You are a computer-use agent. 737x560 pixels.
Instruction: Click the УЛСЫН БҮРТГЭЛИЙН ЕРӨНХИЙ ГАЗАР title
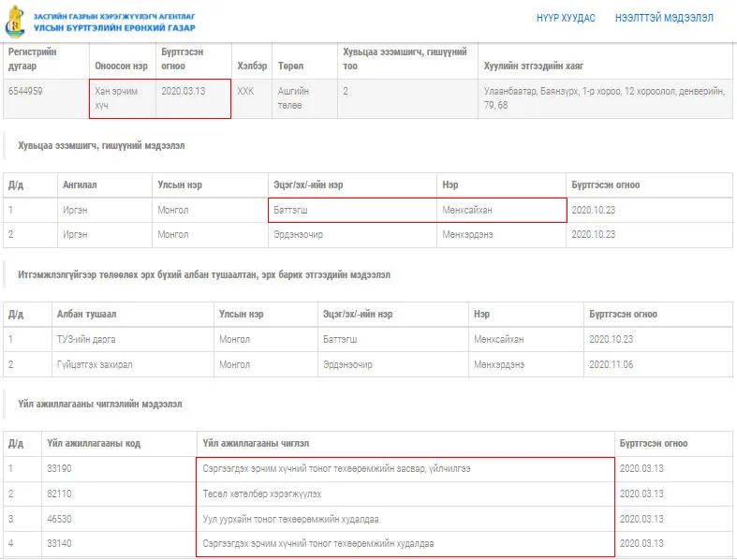[114, 28]
